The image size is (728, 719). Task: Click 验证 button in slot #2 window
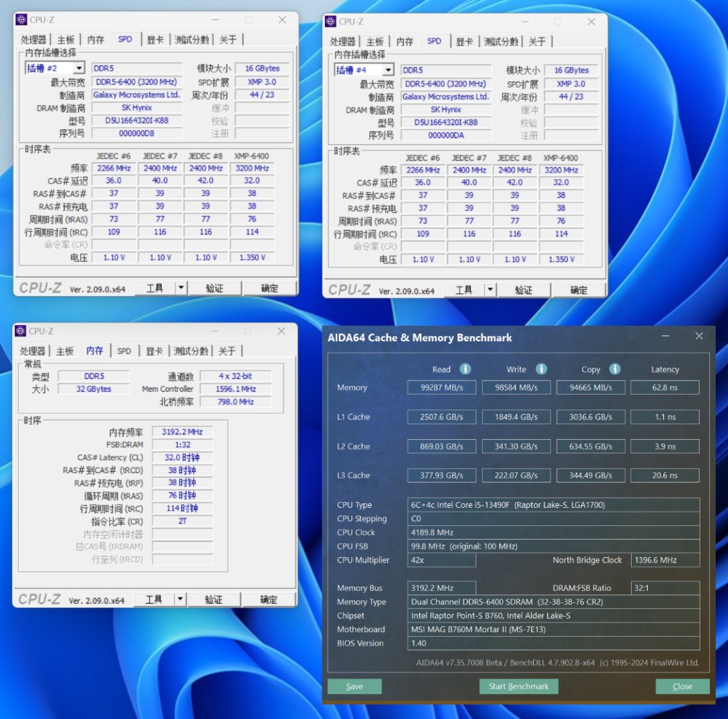click(214, 288)
